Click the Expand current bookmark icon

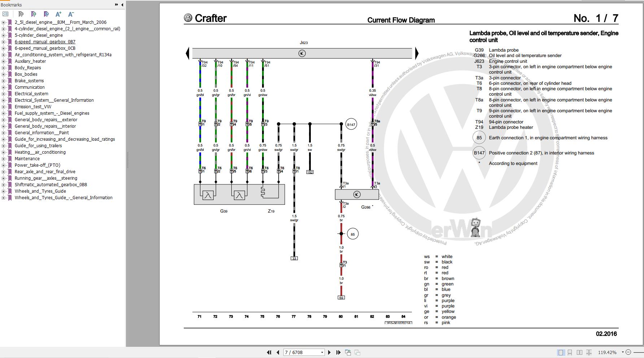click(46, 14)
